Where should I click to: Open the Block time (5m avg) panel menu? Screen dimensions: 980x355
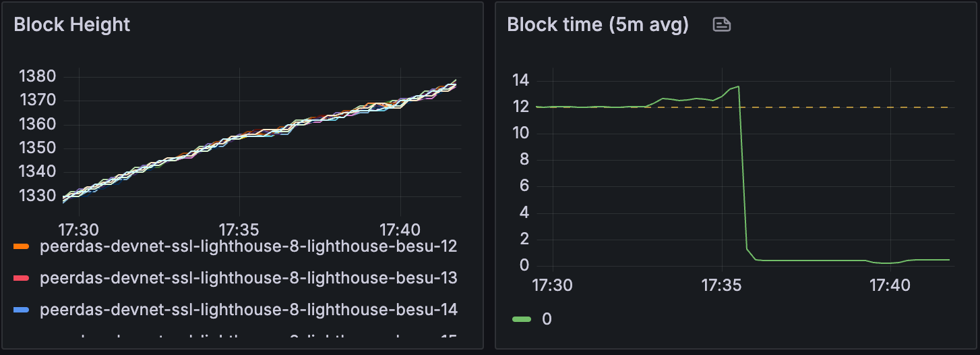pyautogui.click(x=597, y=25)
